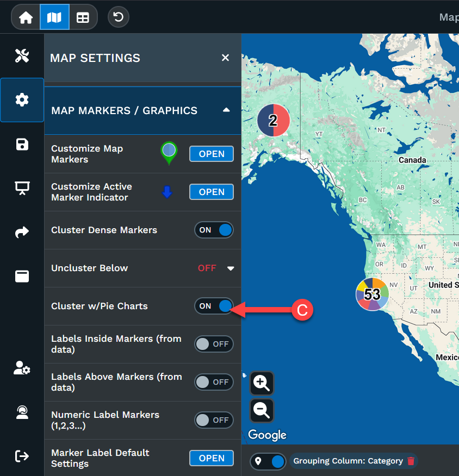Open user account settings icon
The width and height of the screenshot is (459, 476).
22,368
